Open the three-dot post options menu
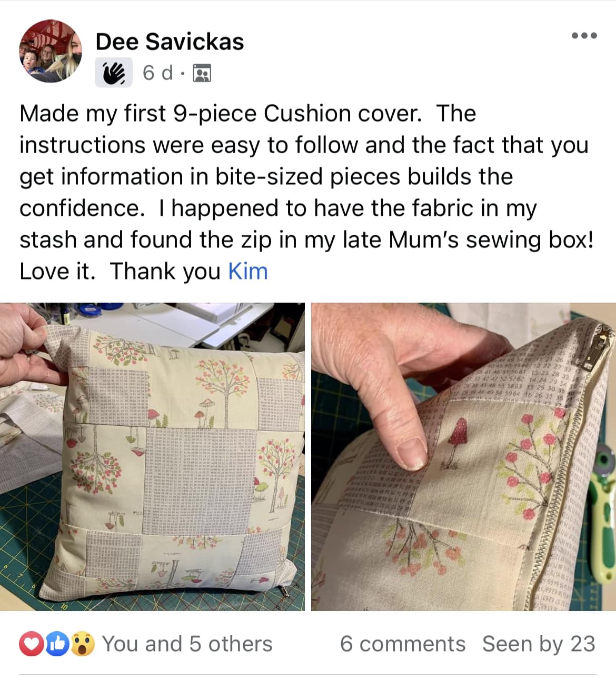 tap(584, 36)
